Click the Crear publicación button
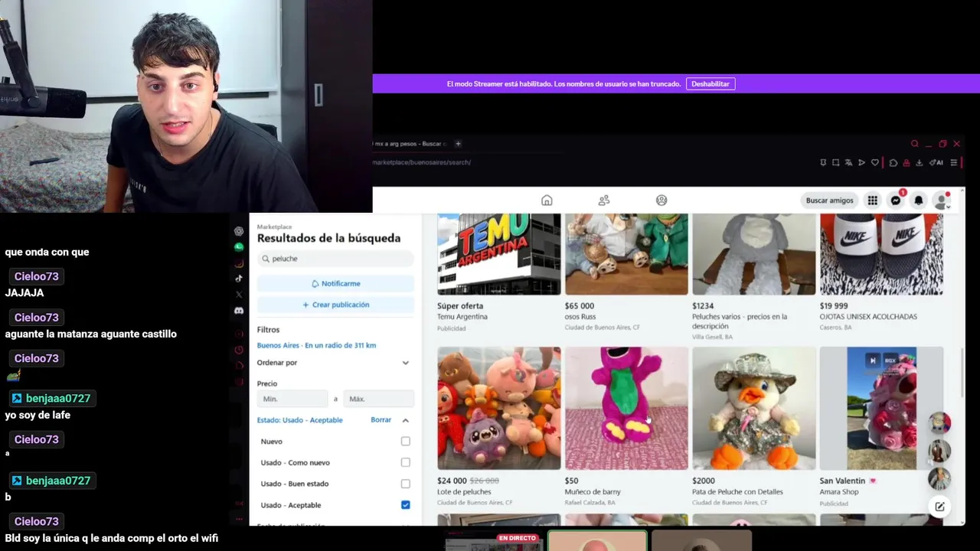 coord(335,305)
